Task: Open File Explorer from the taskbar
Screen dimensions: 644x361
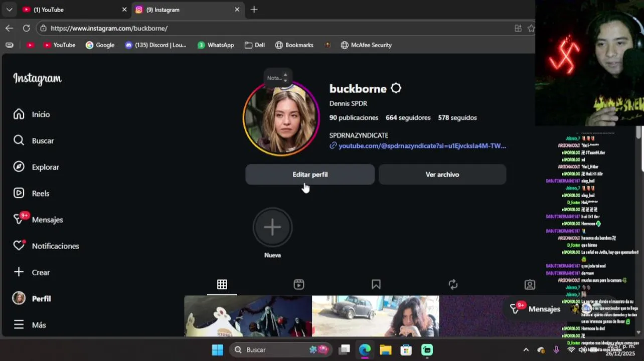Action: [385, 349]
